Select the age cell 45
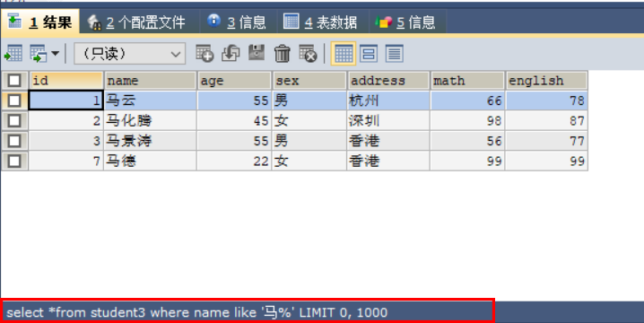Screen dimensions: 644x323 coord(234,121)
